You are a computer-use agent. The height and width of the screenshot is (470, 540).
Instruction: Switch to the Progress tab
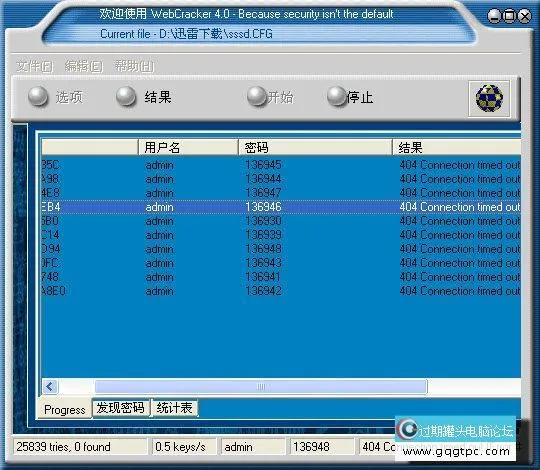pos(65,410)
